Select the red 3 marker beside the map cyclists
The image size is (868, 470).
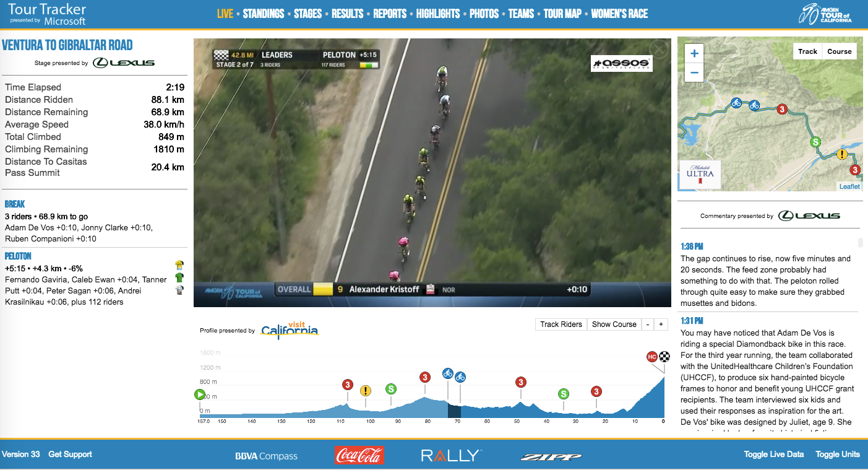pos(782,109)
